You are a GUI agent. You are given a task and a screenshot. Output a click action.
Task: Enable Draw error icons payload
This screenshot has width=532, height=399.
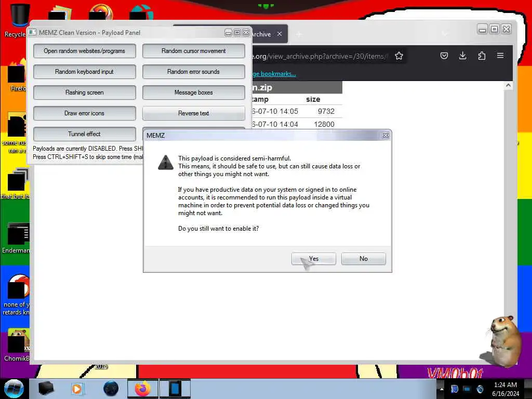(85, 113)
